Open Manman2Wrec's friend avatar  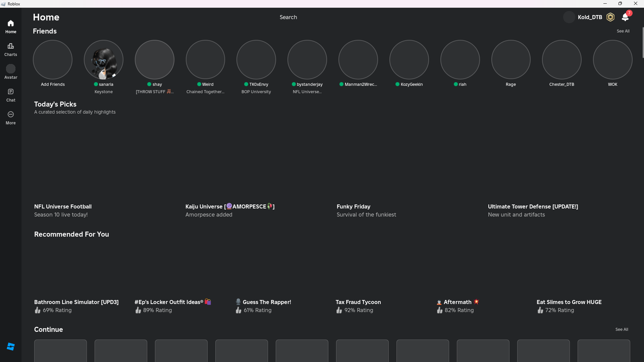click(x=358, y=60)
